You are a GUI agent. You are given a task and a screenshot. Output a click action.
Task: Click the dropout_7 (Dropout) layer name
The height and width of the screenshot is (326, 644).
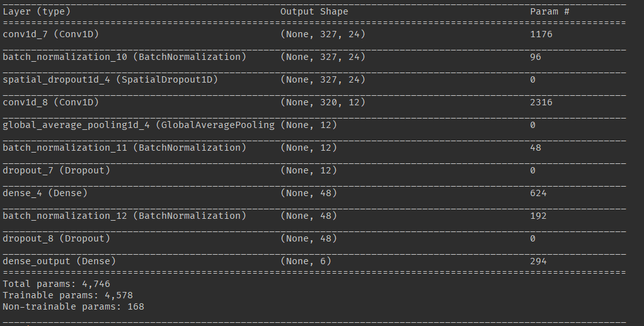tap(55, 170)
